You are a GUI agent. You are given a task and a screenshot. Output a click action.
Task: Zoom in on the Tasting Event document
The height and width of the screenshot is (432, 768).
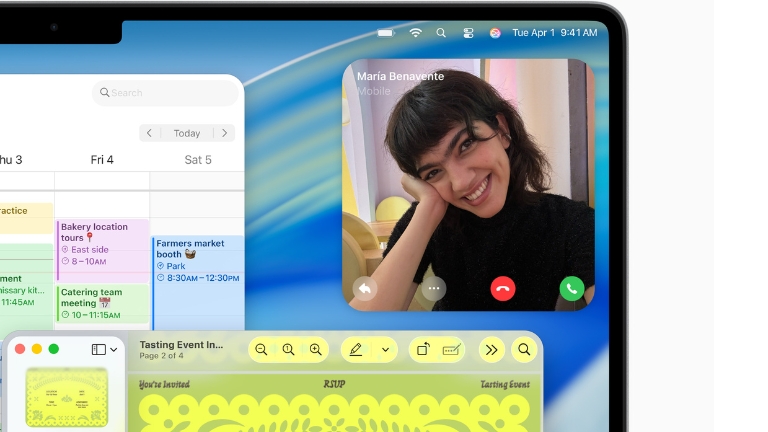315,349
